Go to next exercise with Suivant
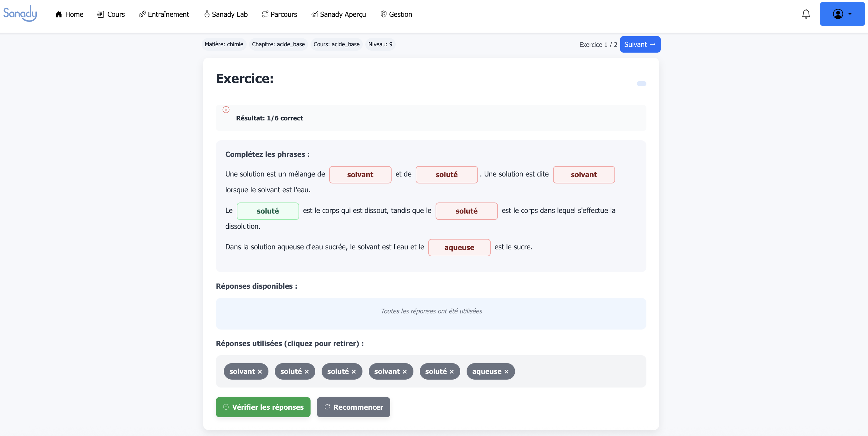Image resolution: width=868 pixels, height=436 pixels. click(639, 44)
